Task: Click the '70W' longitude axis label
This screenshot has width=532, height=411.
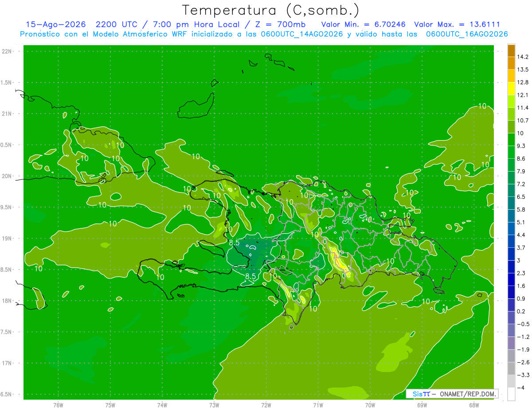Action: [370, 405]
